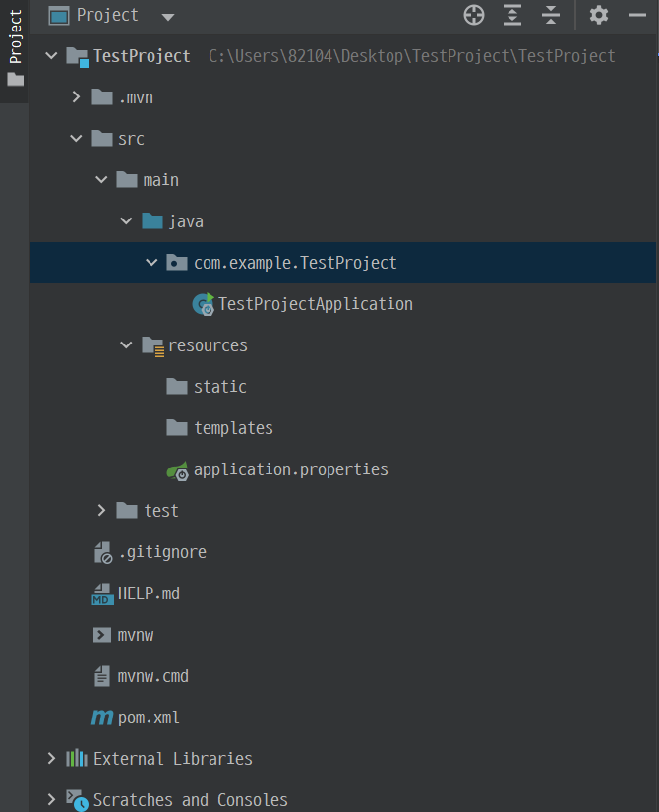Collapse the src folder chevron
This screenshot has height=812, width=659.
coord(76,138)
